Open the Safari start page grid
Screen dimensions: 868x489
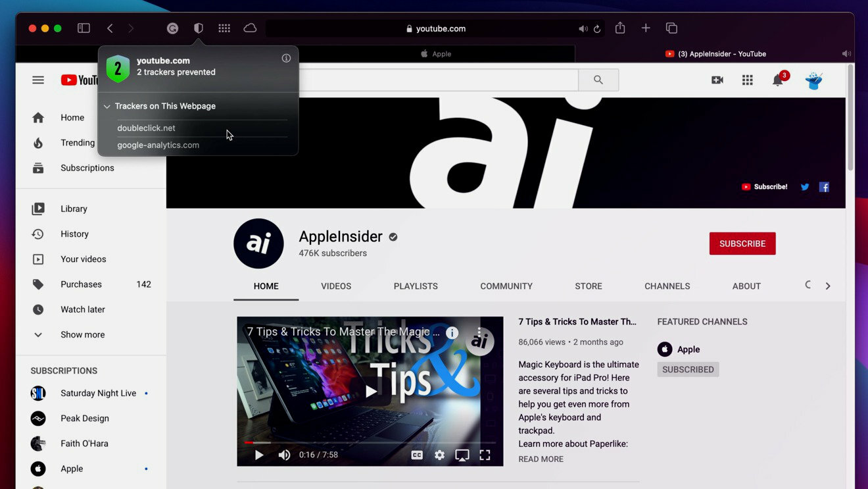(224, 28)
